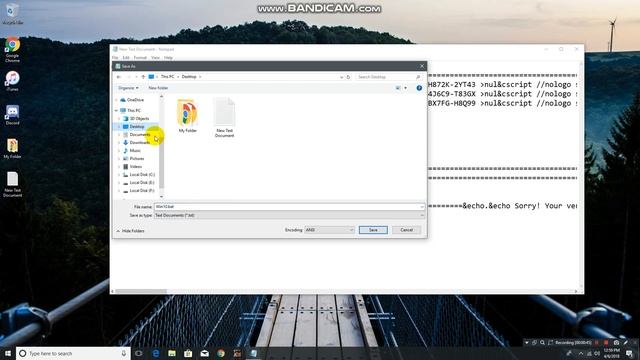Click the My Folder desktop icon
Viewport: 640px width, 360px height.
coord(13,149)
